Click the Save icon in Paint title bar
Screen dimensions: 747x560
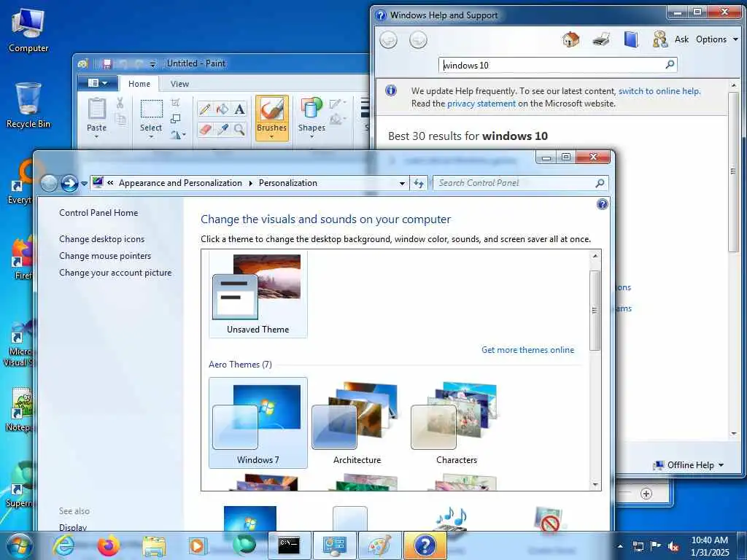107,64
